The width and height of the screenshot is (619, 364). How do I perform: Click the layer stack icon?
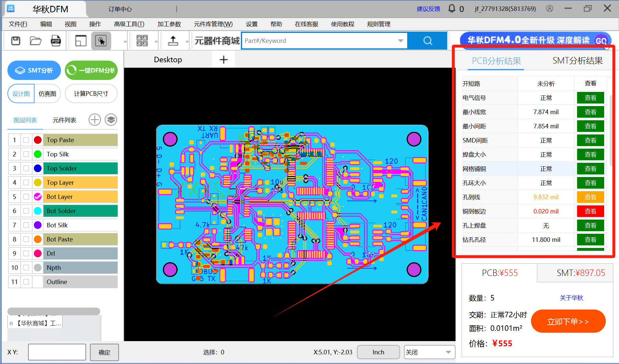tap(111, 120)
